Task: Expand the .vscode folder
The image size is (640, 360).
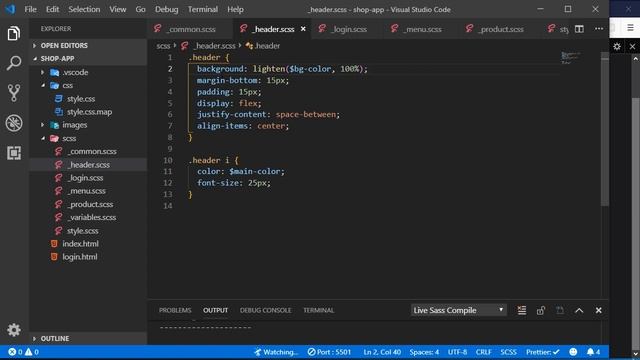Action: (x=88, y=72)
